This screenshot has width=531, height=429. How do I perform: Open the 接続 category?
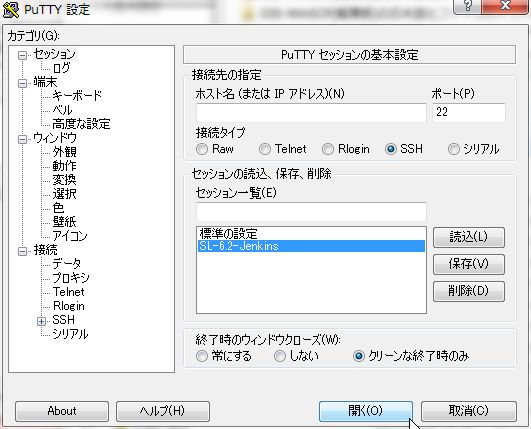[x=45, y=250]
